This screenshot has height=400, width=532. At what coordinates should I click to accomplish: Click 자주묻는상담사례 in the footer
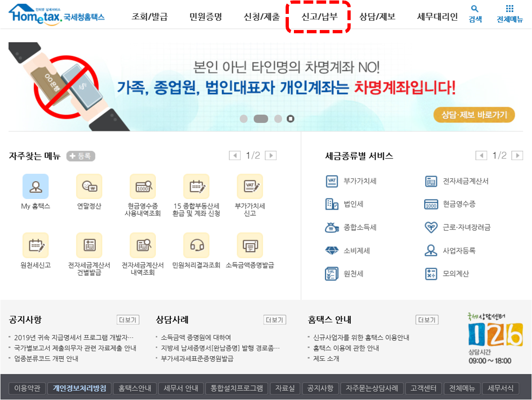(x=372, y=388)
